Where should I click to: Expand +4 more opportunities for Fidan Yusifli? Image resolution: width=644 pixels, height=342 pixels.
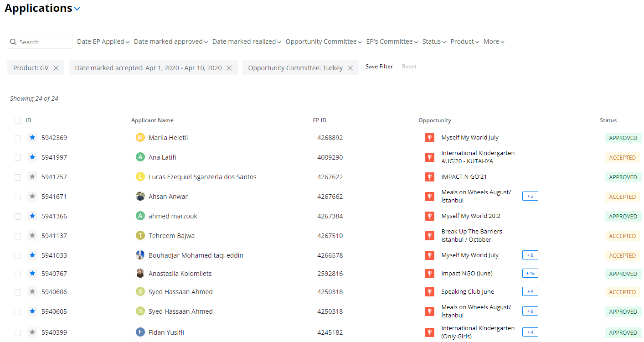pyautogui.click(x=530, y=332)
